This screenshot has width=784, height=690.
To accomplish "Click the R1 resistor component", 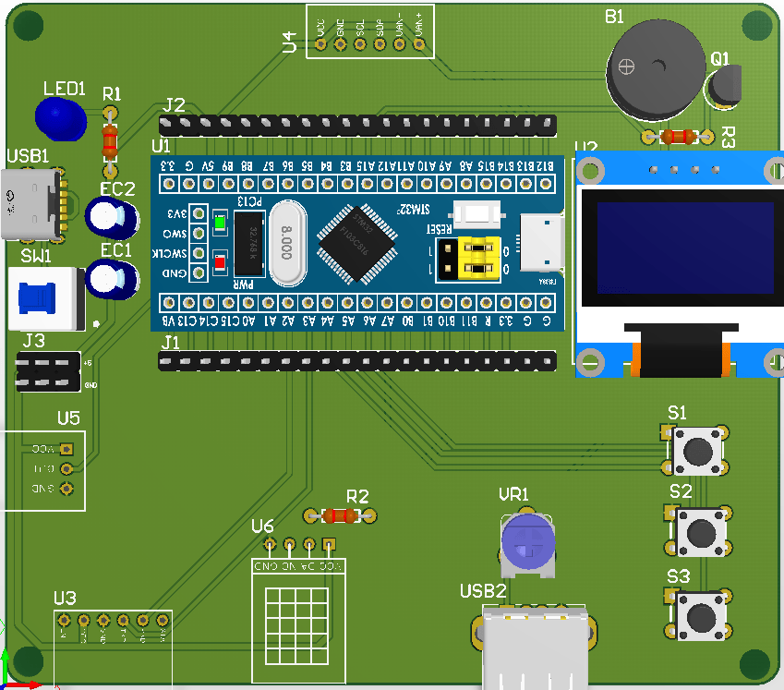I will pyautogui.click(x=110, y=142).
